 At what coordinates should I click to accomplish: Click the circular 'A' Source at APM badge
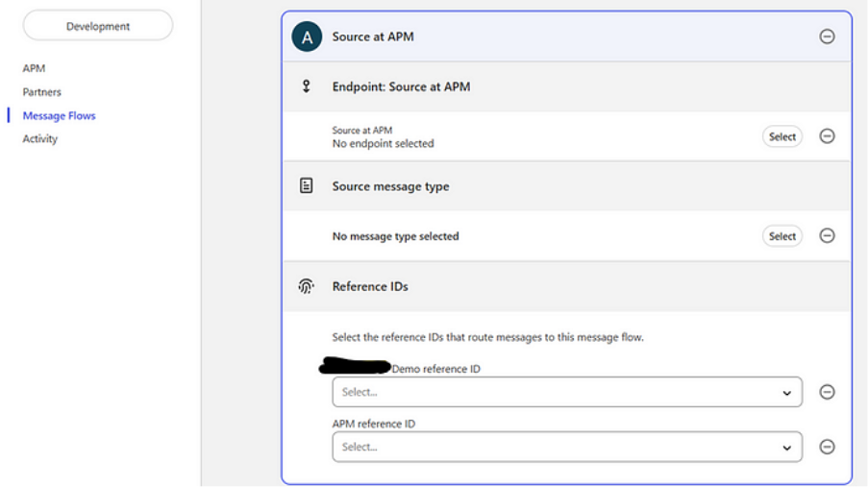pyautogui.click(x=307, y=37)
